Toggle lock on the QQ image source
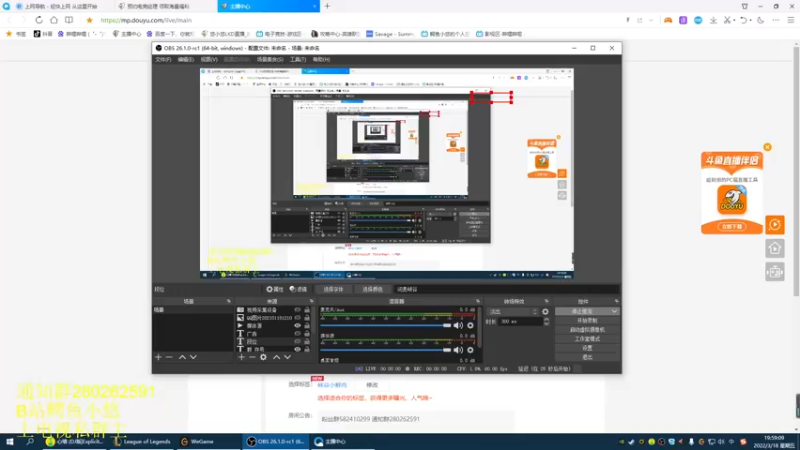Image resolution: width=800 pixels, height=450 pixels. pyautogui.click(x=307, y=318)
